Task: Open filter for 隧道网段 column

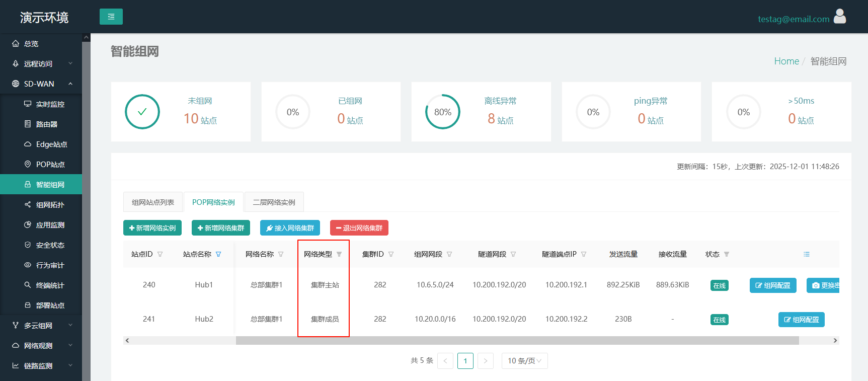Action: [x=513, y=254]
